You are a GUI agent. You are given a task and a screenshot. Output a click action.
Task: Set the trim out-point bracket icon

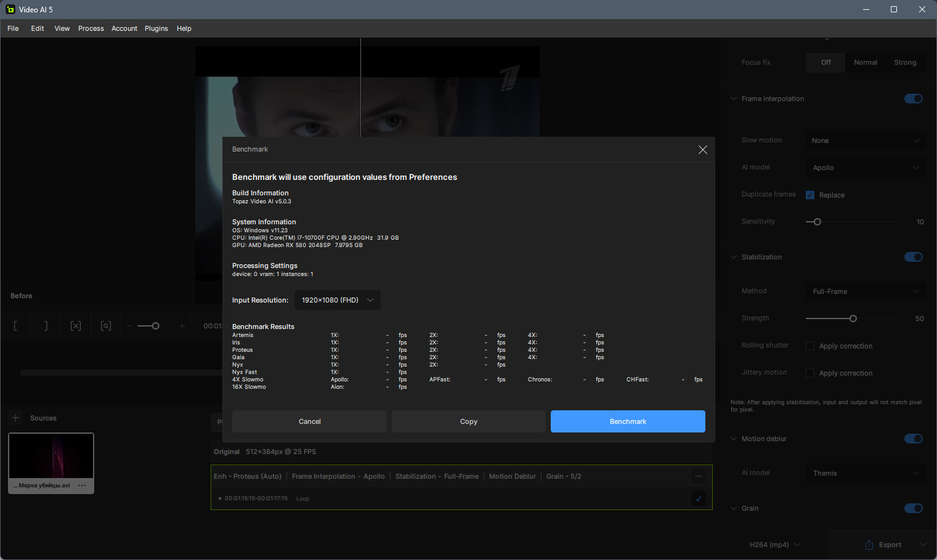pyautogui.click(x=46, y=326)
